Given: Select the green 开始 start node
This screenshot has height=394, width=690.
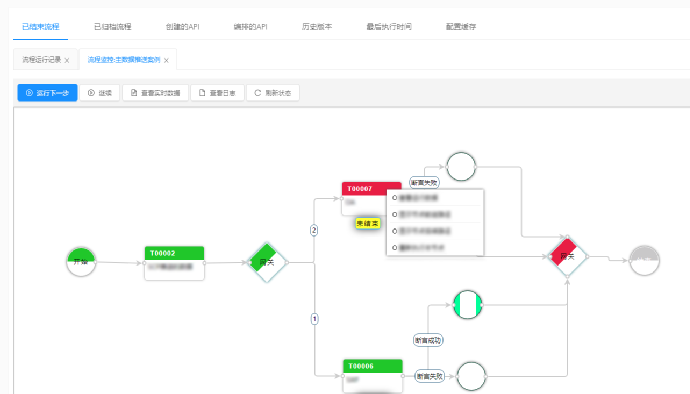Looking at the screenshot, I should tap(81, 261).
